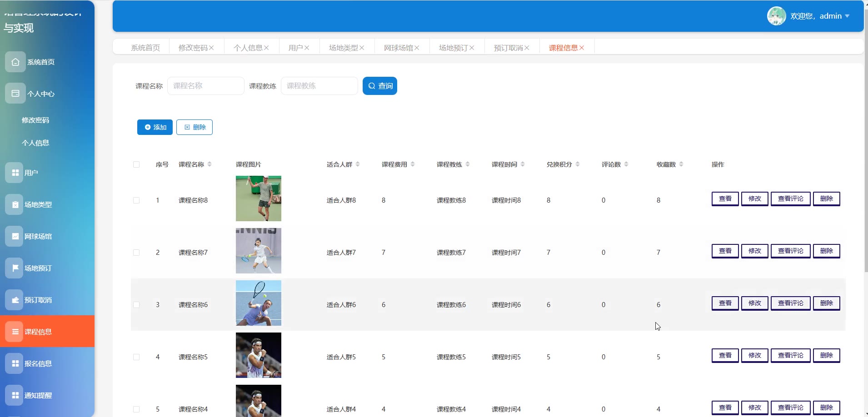Click the 课程名称 search input field
The height and width of the screenshot is (417, 868).
[205, 86]
